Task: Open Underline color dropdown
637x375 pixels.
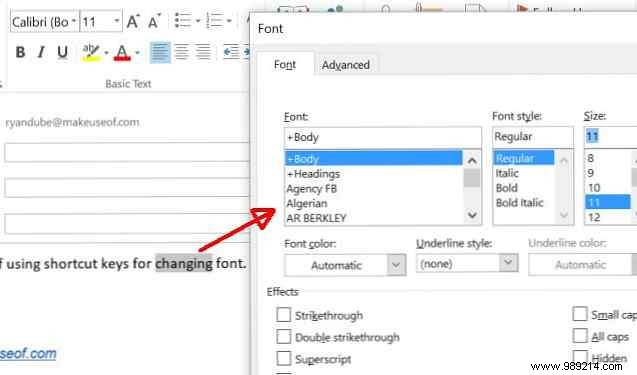Action: point(583,264)
